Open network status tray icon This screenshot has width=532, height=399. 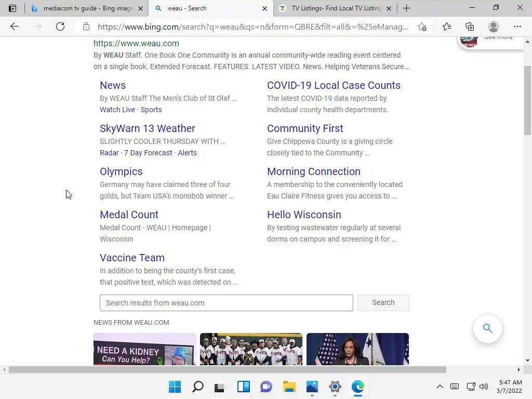471,387
